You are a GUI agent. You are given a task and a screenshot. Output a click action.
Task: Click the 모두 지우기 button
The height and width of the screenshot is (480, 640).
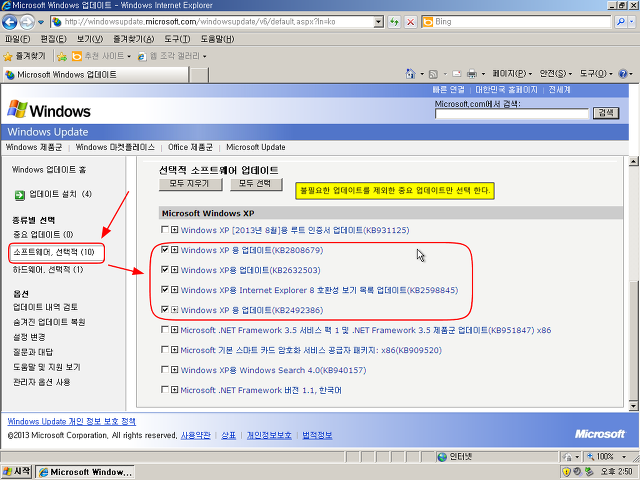(190, 184)
